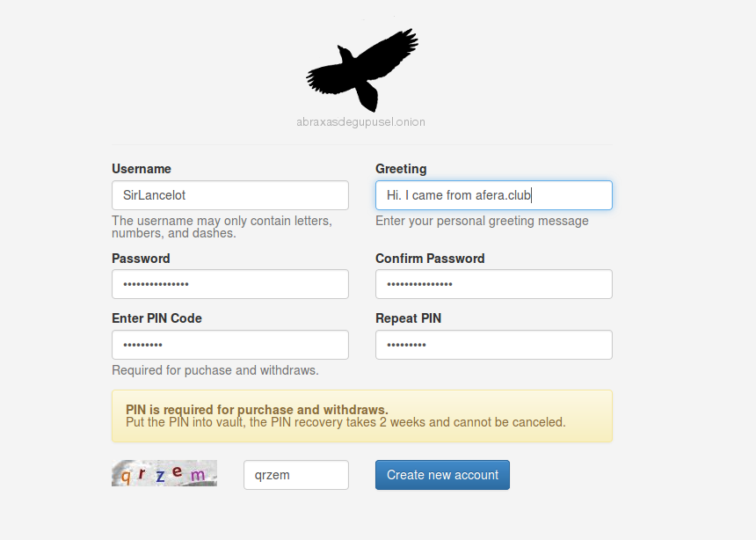The height and width of the screenshot is (540, 756).
Task: Click the Repeat PIN field
Action: coord(494,345)
